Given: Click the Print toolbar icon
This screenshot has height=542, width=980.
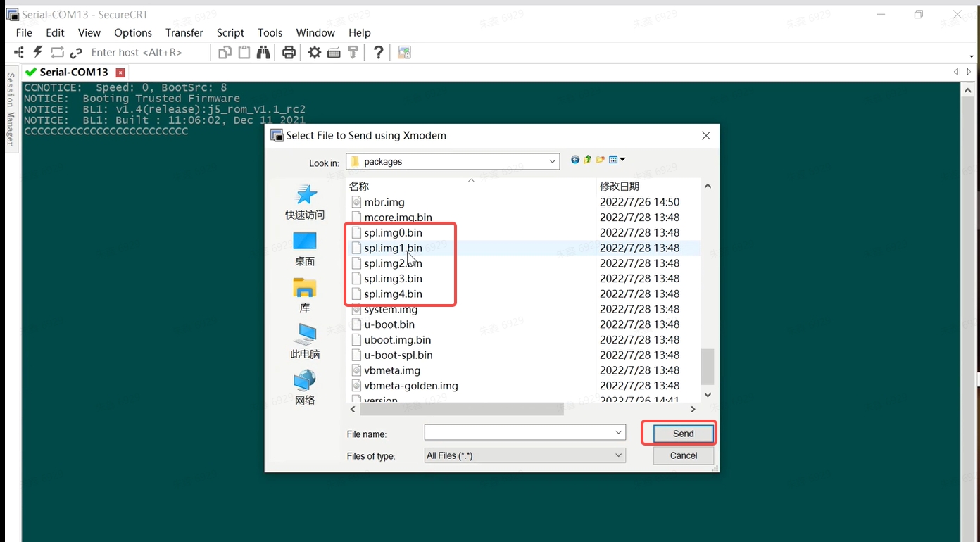Looking at the screenshot, I should click(x=289, y=52).
